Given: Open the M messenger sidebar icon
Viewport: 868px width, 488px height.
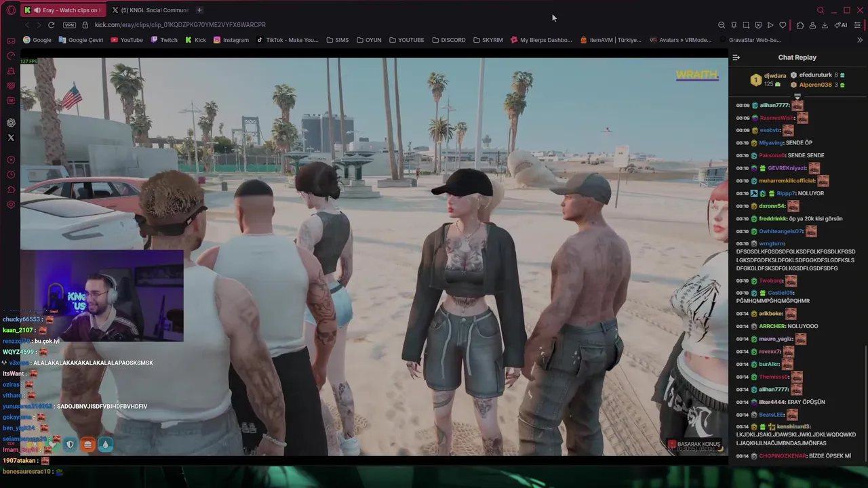Looking at the screenshot, I should [11, 100].
